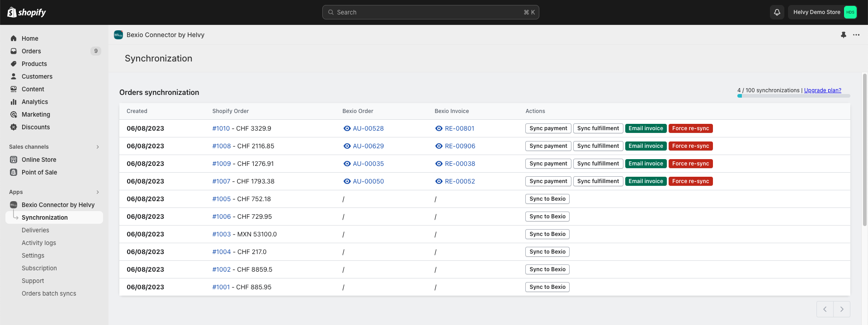Expand the Sales channels section
Screen dimensions: 868x325
coord(98,147)
